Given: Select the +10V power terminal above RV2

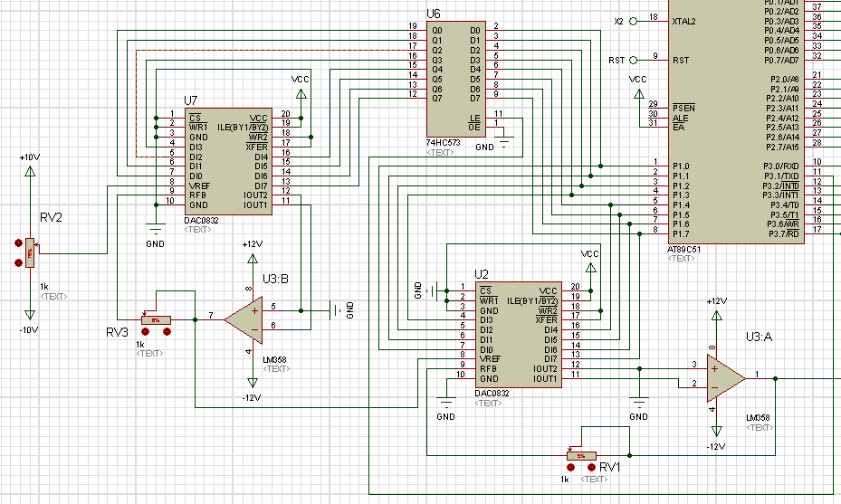Looking at the screenshot, I should point(30,169).
